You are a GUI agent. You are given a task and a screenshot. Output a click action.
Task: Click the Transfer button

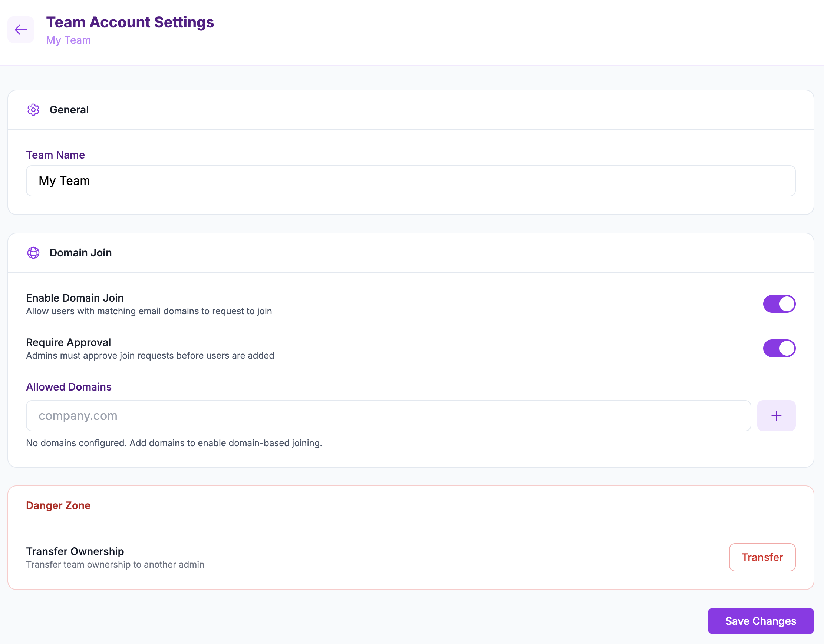(x=762, y=557)
